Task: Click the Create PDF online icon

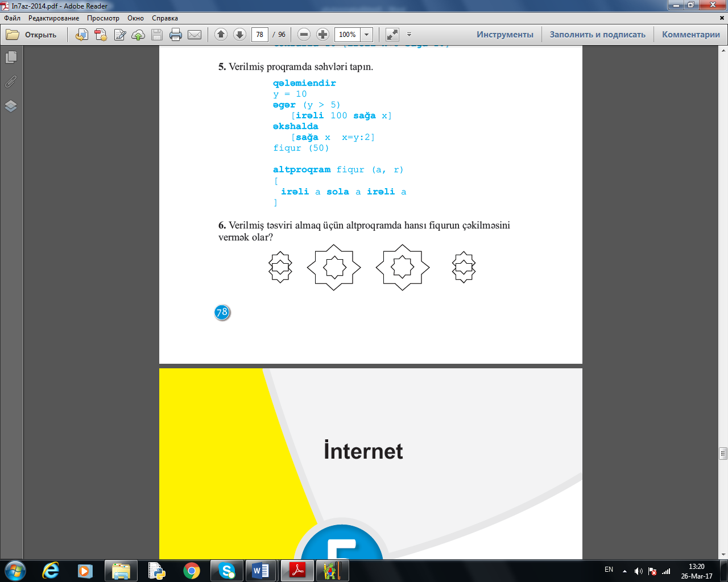Action: pos(82,35)
